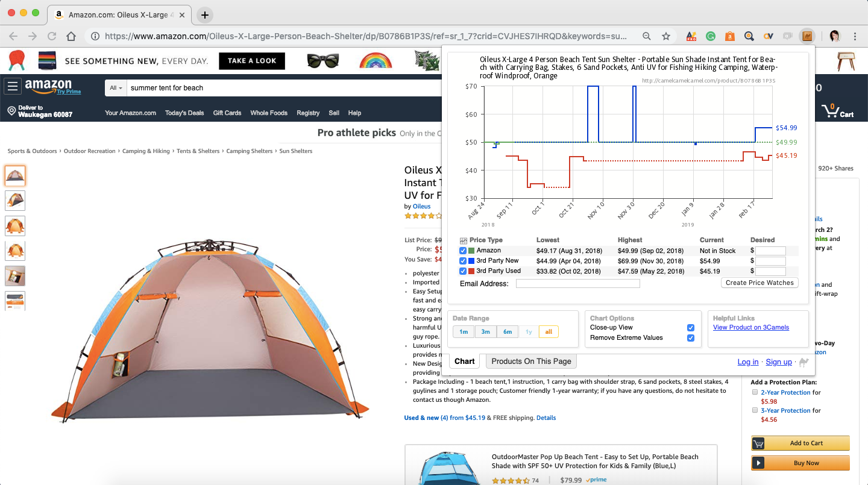Screen dimensions: 868x485
Task: Open Registry in Amazon nav
Action: (308, 113)
